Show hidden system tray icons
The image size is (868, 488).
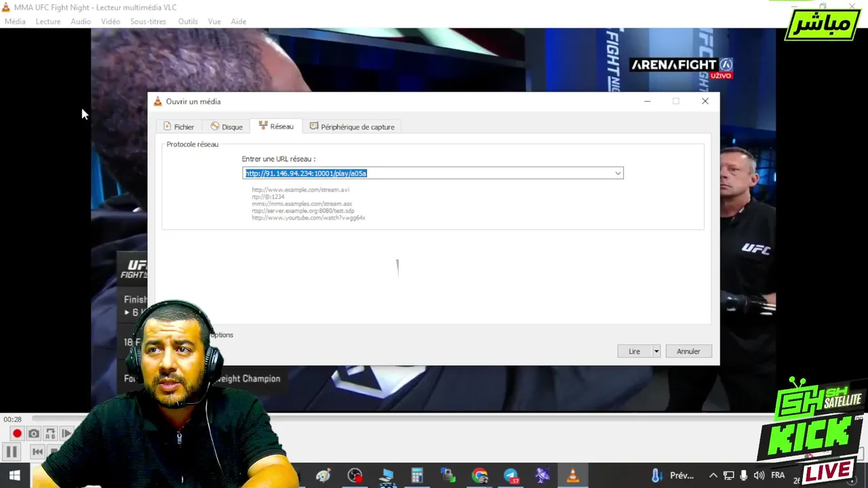(713, 476)
